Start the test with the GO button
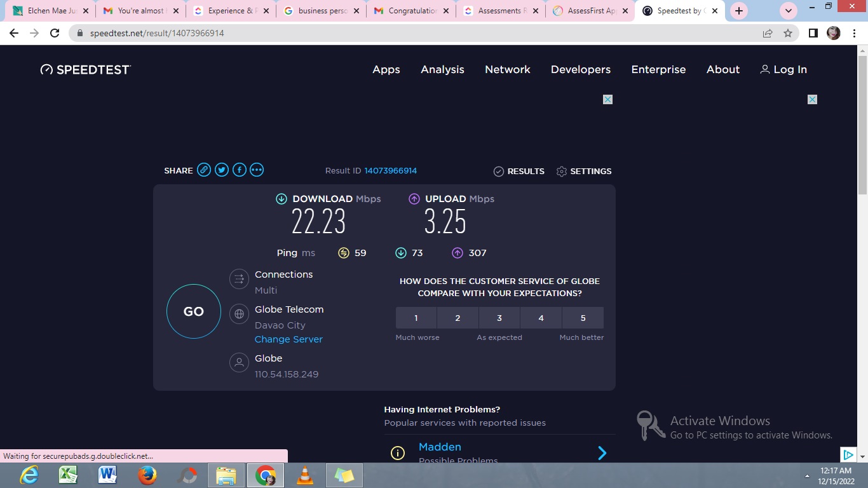This screenshot has width=868, height=488. 194,311
